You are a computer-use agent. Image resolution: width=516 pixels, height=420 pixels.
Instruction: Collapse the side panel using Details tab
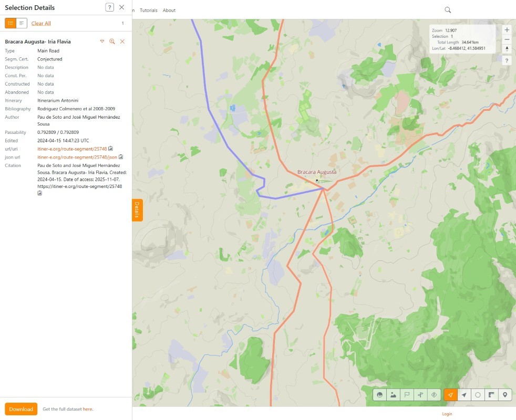(x=137, y=209)
